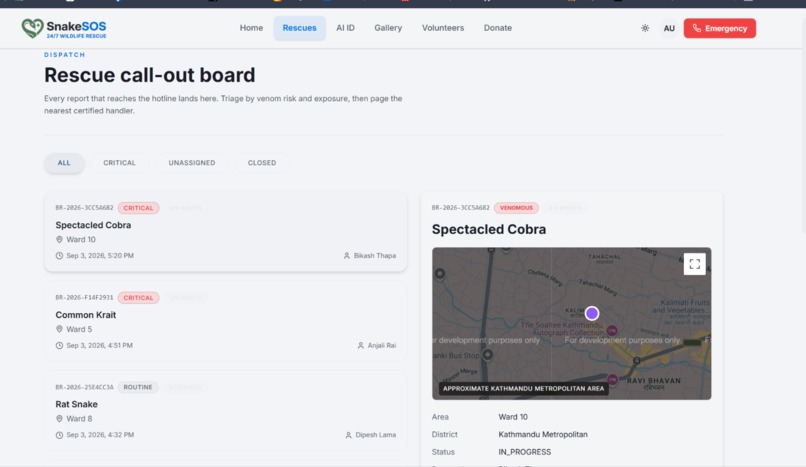Select the Rescues nav tab
Viewport: 806px width, 467px height.
(299, 28)
